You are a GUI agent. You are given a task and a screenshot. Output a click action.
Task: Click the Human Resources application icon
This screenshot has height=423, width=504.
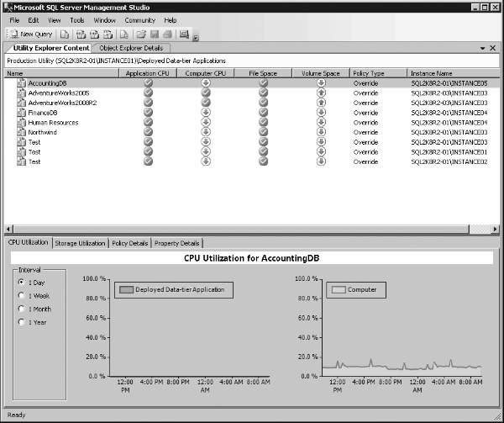point(21,122)
